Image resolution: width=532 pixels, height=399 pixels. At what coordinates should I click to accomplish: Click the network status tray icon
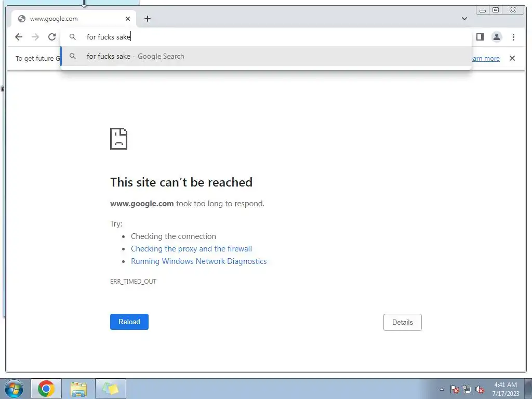pos(467,389)
